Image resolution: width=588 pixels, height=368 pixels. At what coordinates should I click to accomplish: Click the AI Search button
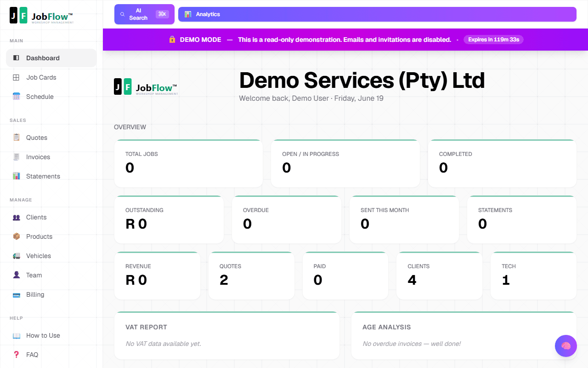click(x=144, y=14)
